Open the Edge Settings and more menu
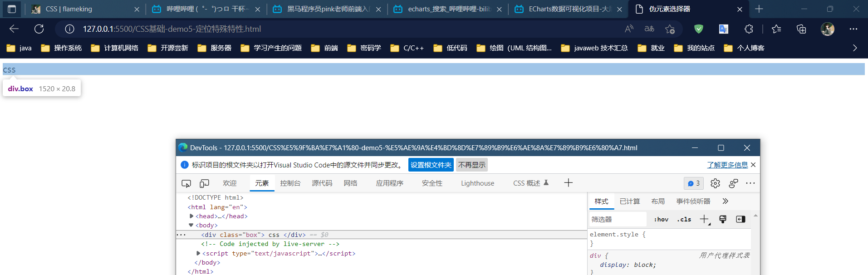The image size is (868, 275). tap(853, 29)
